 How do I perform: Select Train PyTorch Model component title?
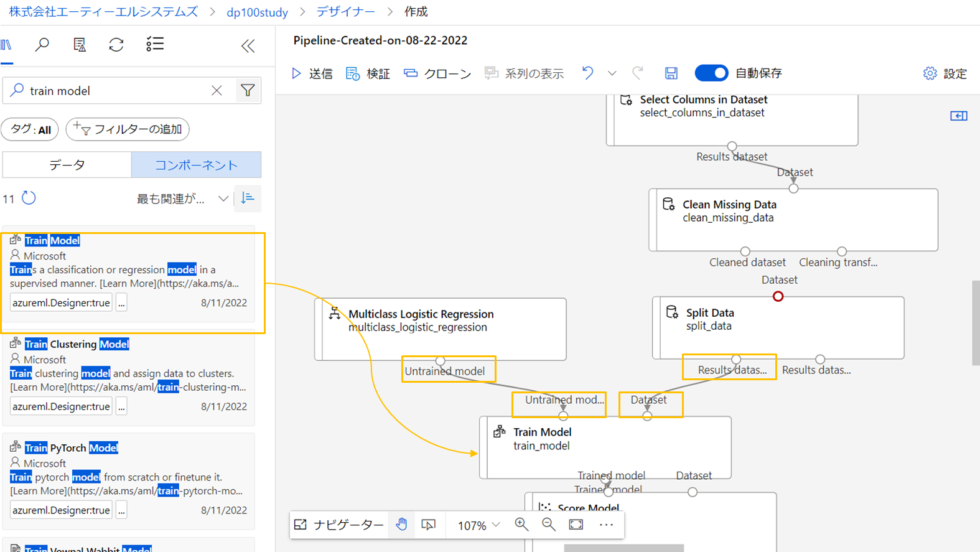[x=72, y=448]
